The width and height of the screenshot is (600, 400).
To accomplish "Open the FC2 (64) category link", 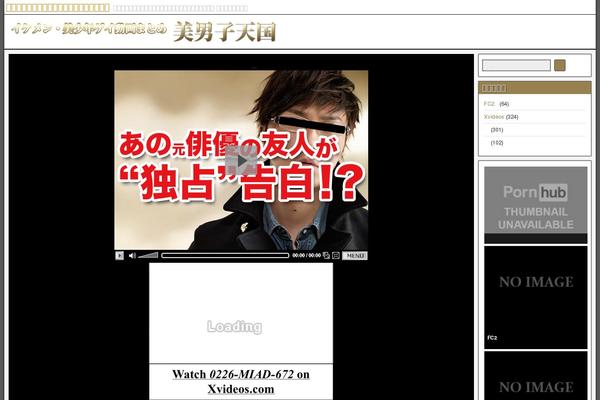I will (x=496, y=104).
